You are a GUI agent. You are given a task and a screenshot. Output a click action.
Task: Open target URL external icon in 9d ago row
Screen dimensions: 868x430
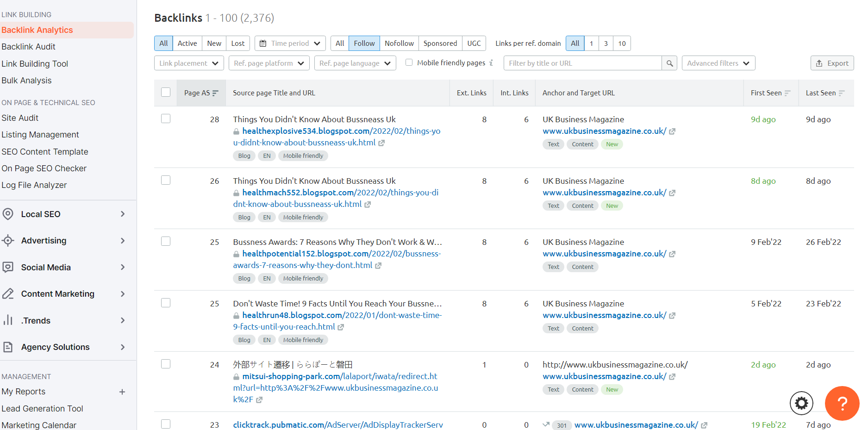(x=672, y=131)
